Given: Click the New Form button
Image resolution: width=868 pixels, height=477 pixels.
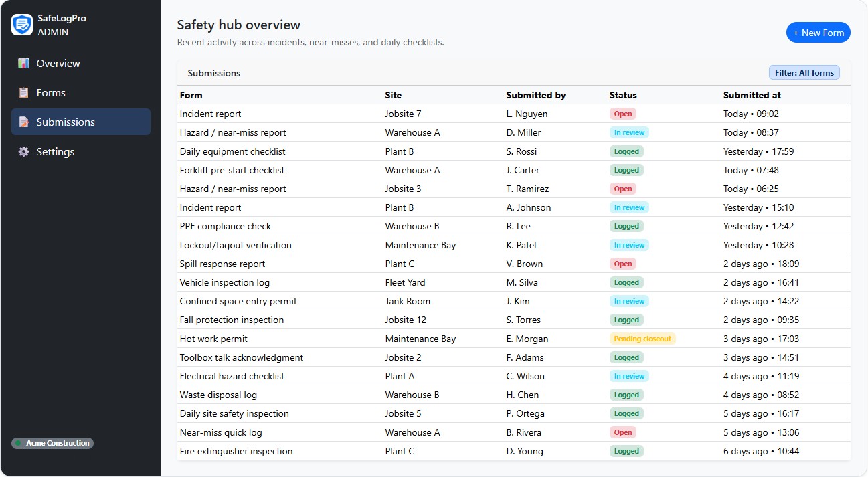Looking at the screenshot, I should [818, 32].
